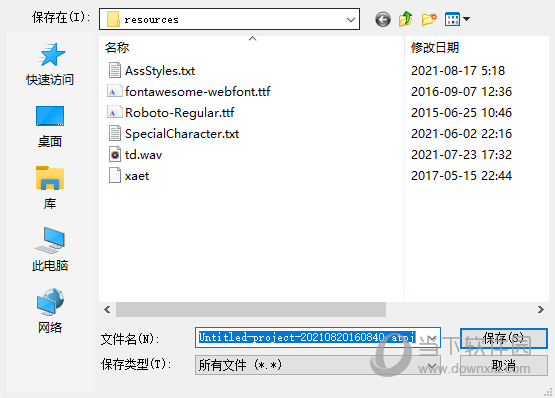Go up one folder level
The image size is (555, 398).
click(406, 19)
